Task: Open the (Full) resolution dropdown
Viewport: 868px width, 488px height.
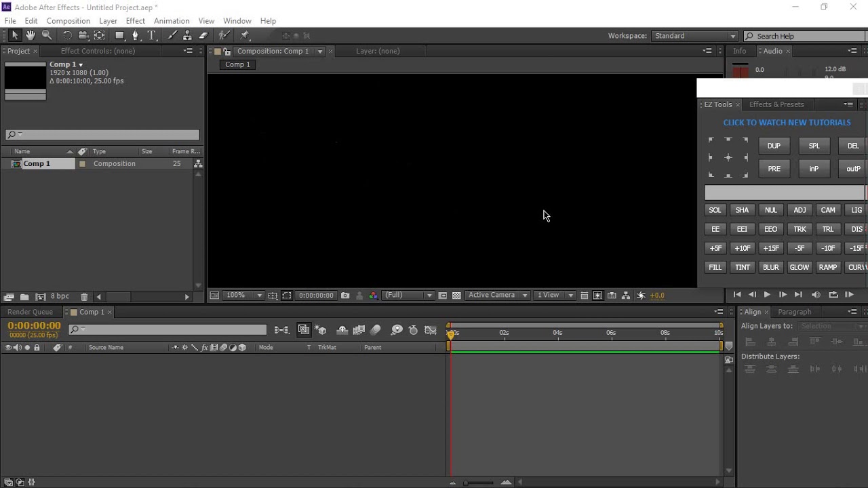Action: [x=408, y=296]
